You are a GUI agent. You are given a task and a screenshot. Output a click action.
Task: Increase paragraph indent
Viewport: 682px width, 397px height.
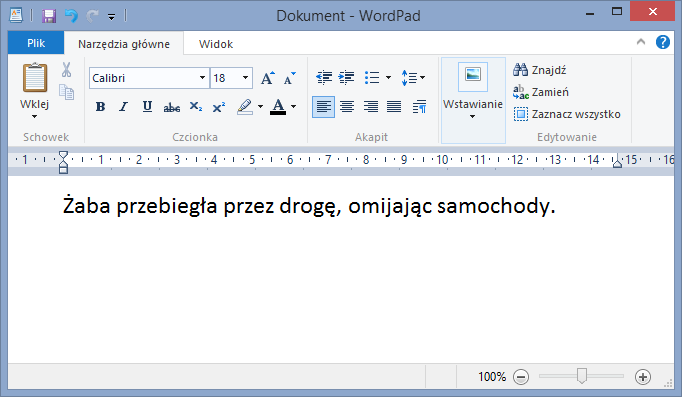(x=347, y=78)
